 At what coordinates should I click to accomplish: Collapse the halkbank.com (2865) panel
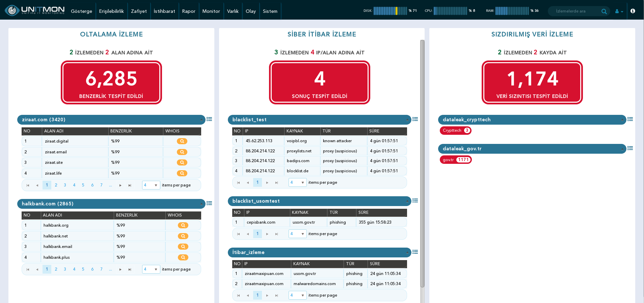201,204
